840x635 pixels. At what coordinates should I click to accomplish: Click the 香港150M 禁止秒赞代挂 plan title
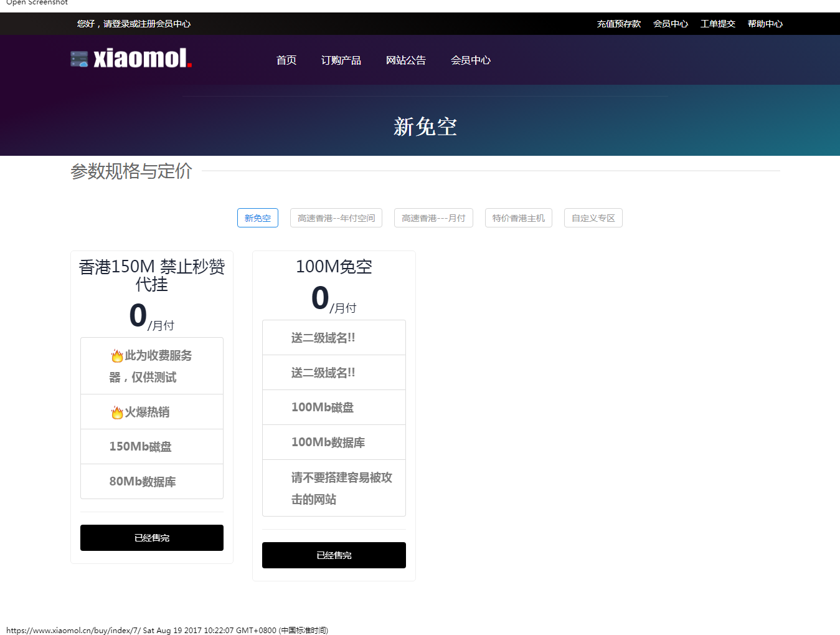[152, 275]
